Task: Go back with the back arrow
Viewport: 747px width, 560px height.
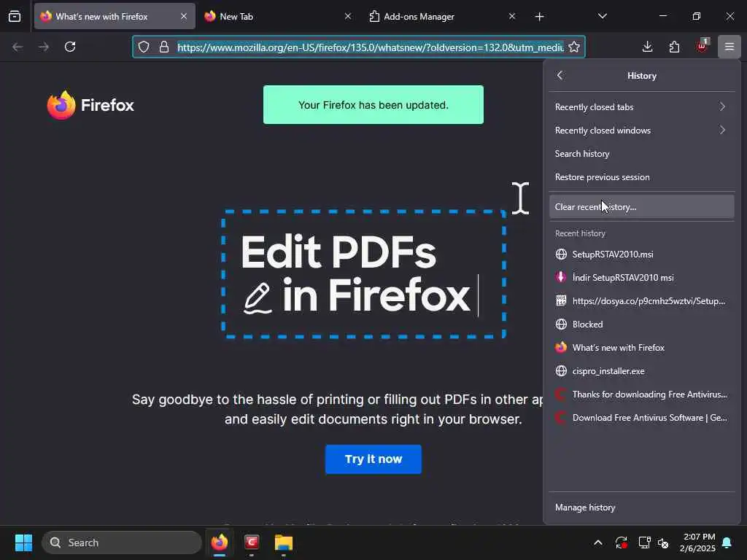Action: pos(18,47)
